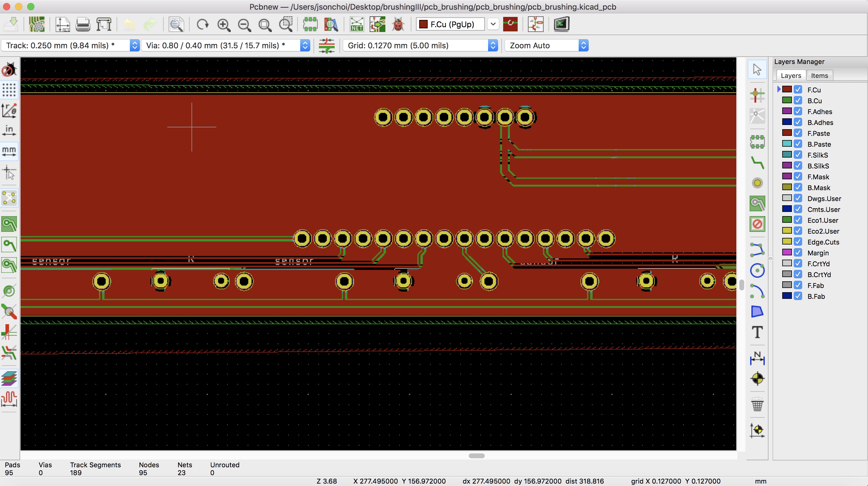868x486 pixels.
Task: Open the board setup icon
Action: coord(36,24)
